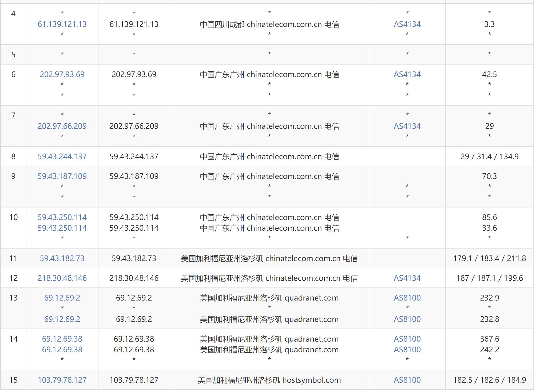Screen dimensions: 535x392
Task: Click AS4134 link in hop 12 row
Action: [x=407, y=278]
